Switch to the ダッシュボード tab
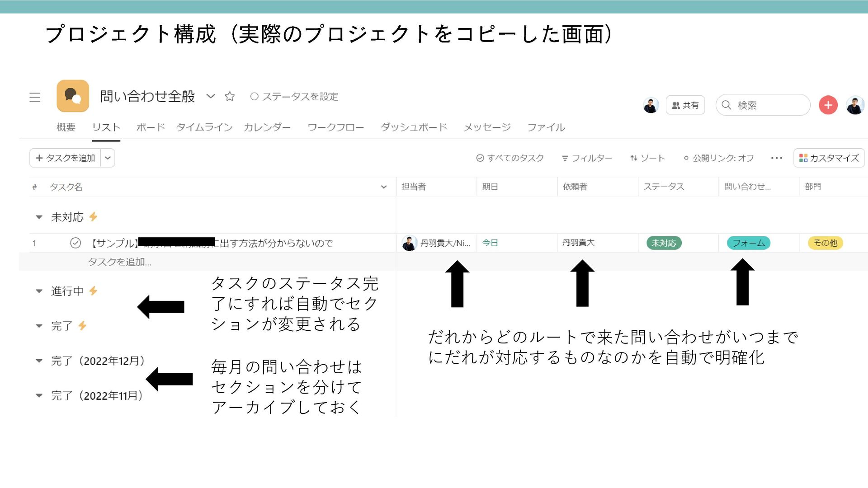Screen dimensions: 868x488 [413, 127]
